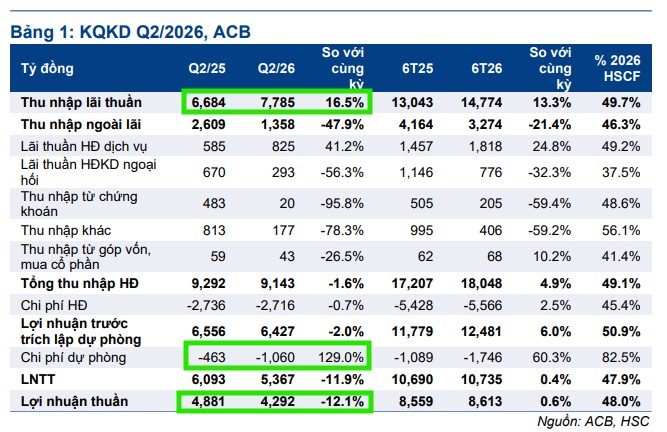Click the '6T25' column header
This screenshot has height=432, width=667.
click(417, 68)
